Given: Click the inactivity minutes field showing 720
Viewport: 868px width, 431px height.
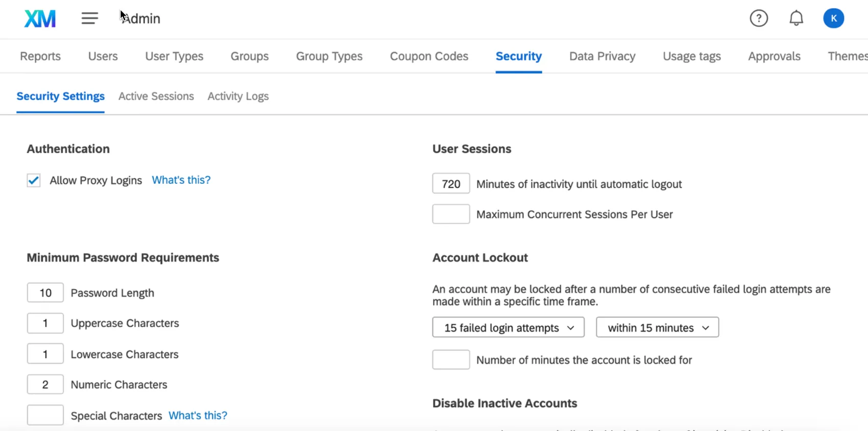Looking at the screenshot, I should tap(451, 184).
